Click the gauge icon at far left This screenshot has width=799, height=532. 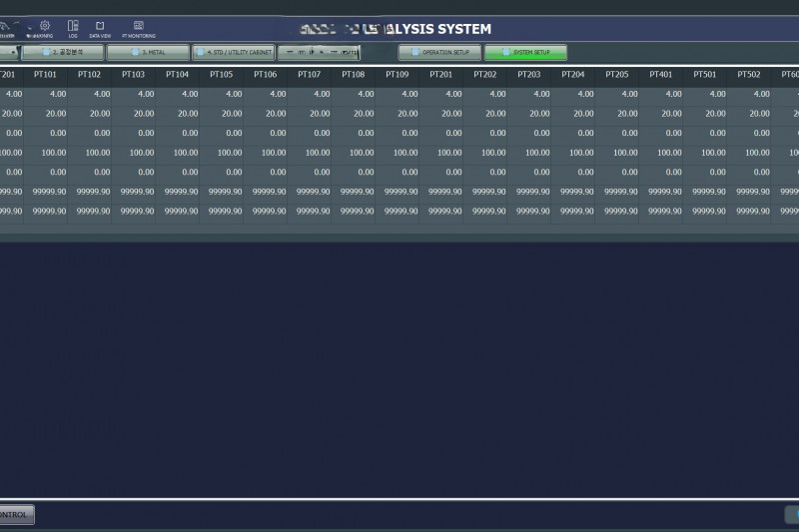[6, 28]
